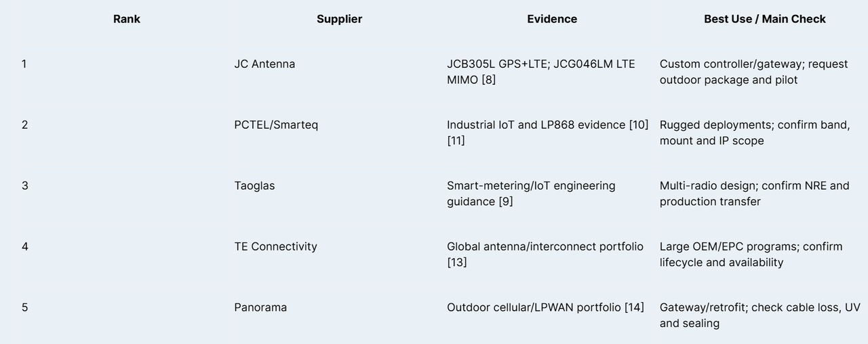Viewport: 868px width, 344px height.
Task: Click the Best Use / Main Check header
Action: (765, 19)
